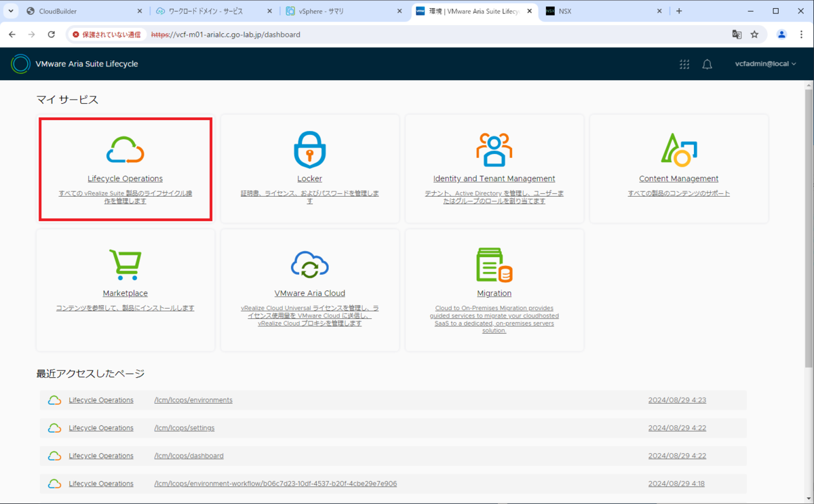Open Identity and Tenant Management title link
The image size is (814, 504).
495,179
